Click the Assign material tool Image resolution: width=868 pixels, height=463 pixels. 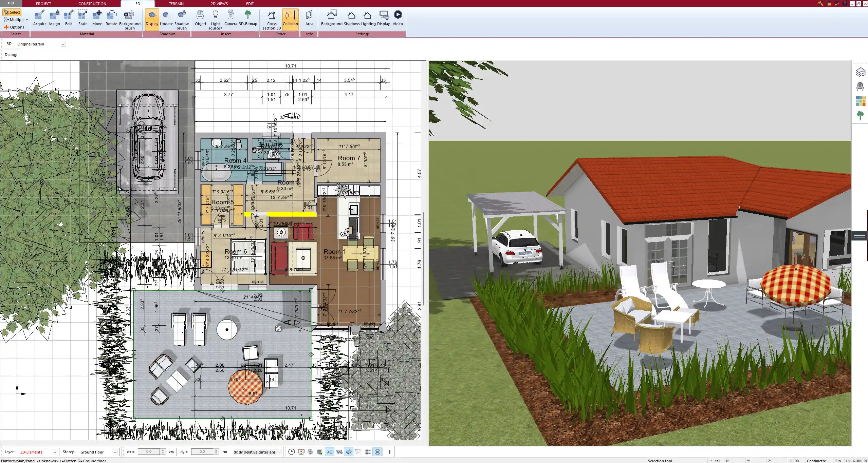tap(54, 18)
